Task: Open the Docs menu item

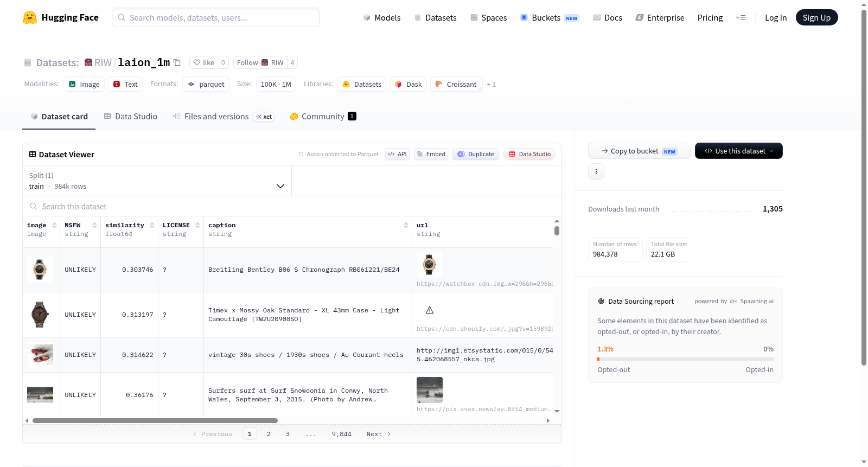Action: click(x=608, y=17)
